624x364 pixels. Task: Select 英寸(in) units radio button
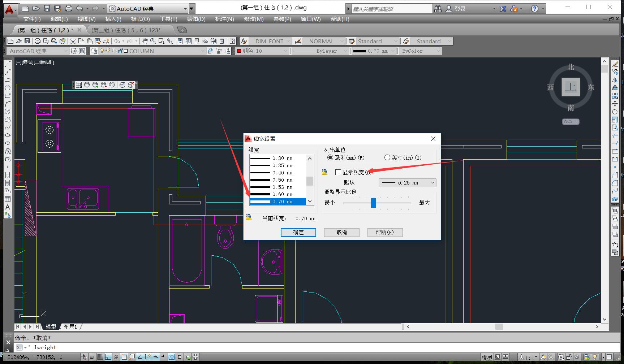coord(387,157)
